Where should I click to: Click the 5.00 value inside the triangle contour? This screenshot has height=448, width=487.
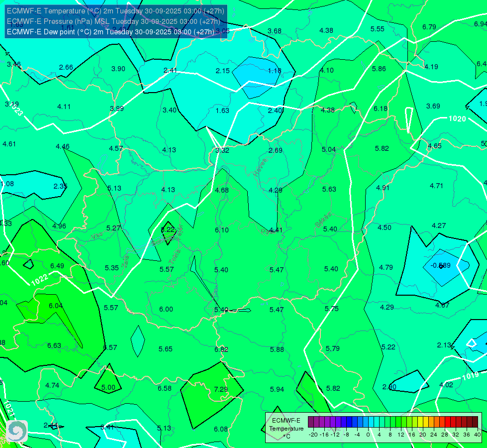pos(108,387)
